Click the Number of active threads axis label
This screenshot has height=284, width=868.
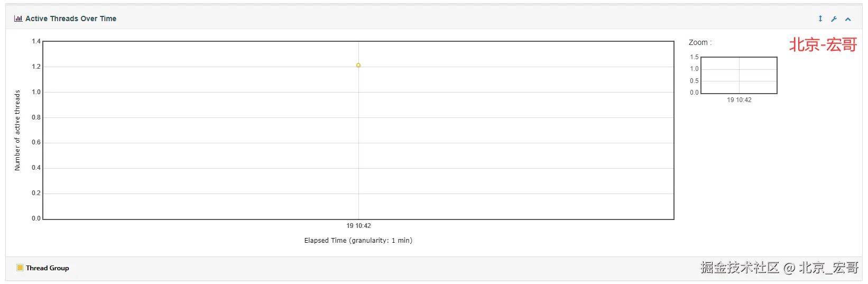17,130
